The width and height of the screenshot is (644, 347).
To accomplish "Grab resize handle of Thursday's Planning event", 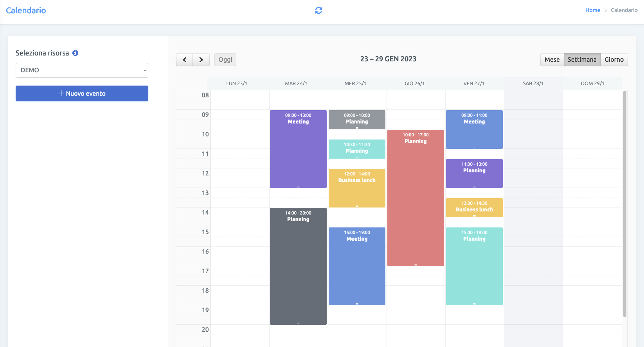I will (416, 265).
